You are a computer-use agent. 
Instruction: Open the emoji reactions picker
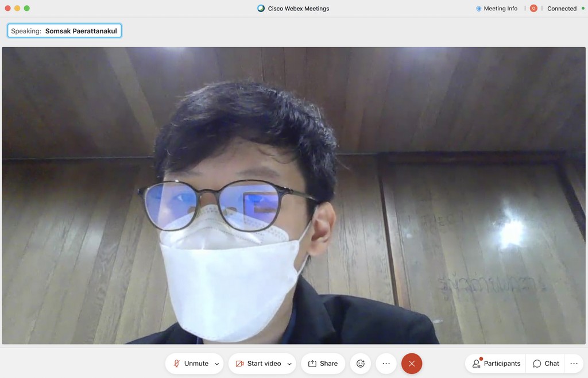coord(361,364)
